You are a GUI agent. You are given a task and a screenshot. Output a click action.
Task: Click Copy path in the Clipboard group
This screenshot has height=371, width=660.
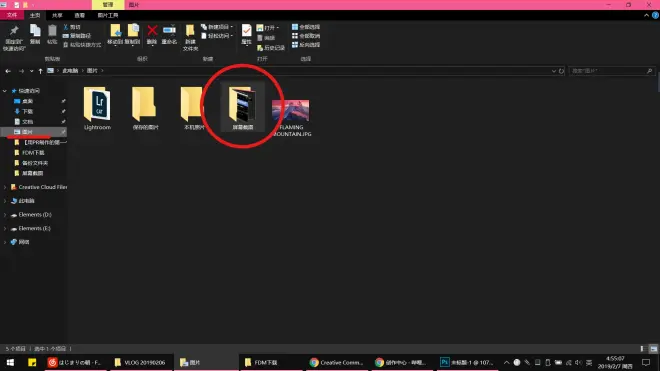(x=77, y=36)
